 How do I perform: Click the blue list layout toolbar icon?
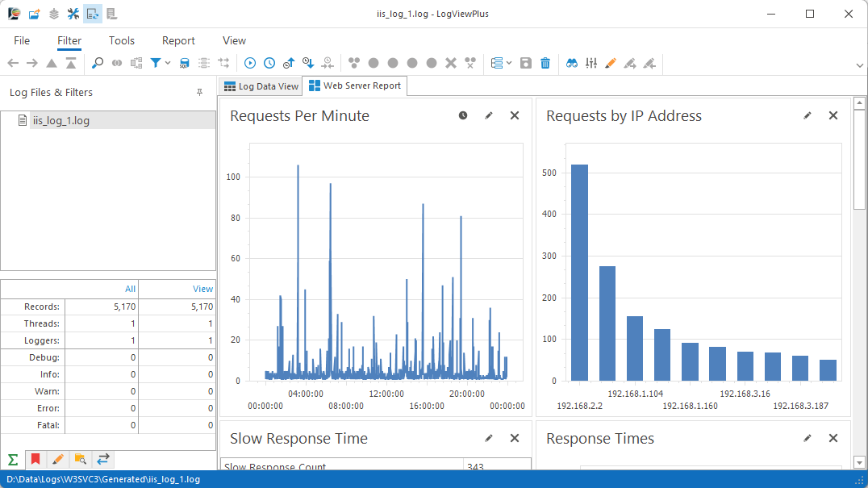pyautogui.click(x=497, y=63)
